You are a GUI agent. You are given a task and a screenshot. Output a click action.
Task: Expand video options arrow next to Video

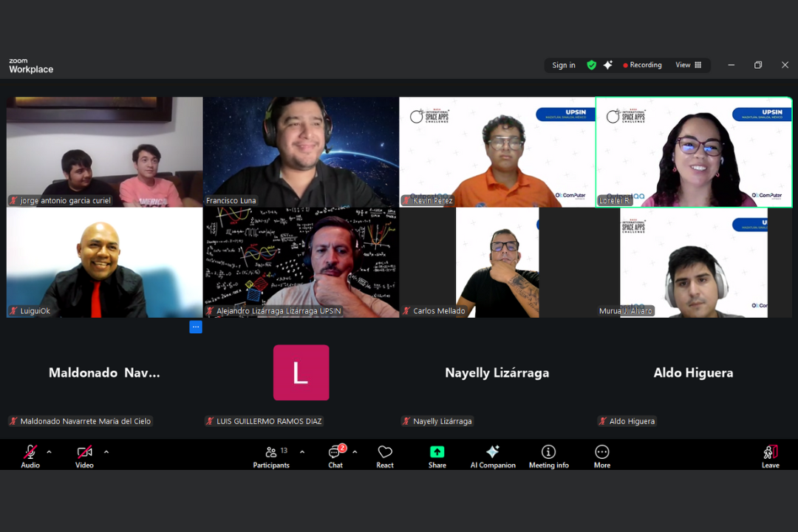pyautogui.click(x=106, y=452)
